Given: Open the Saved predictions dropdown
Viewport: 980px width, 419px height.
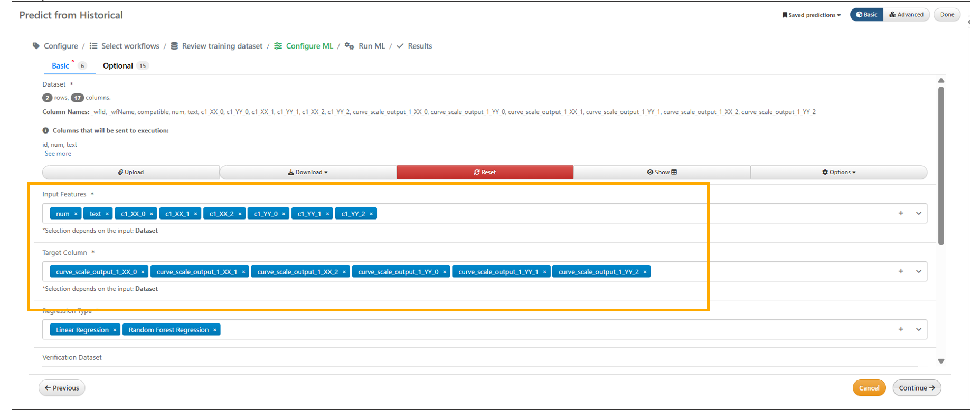Looking at the screenshot, I should click(811, 15).
